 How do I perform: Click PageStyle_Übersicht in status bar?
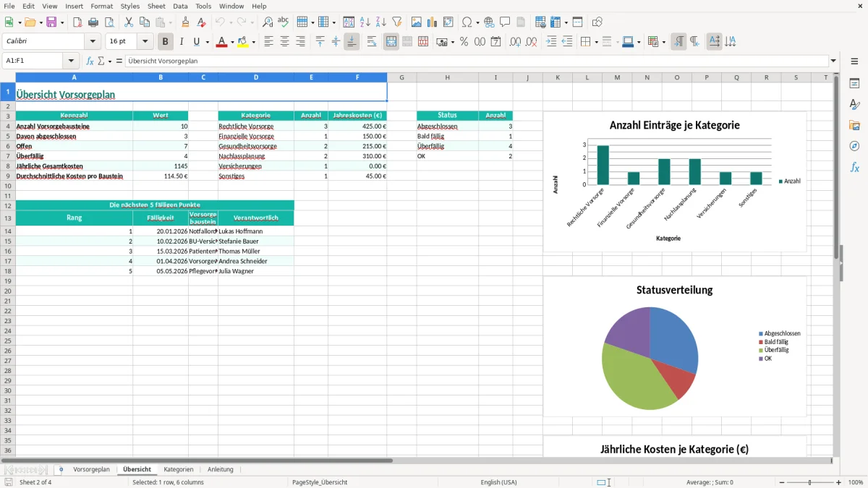[x=319, y=482]
